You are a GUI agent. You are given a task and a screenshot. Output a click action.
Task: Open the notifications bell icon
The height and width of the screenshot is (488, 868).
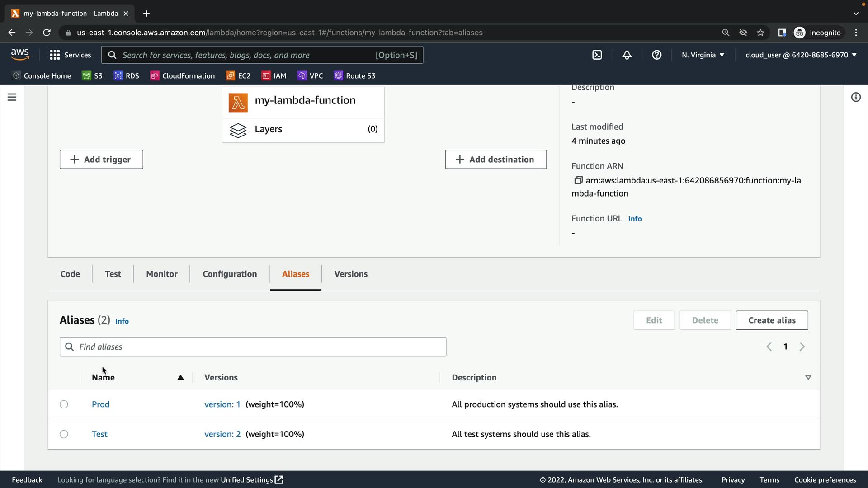[627, 55]
